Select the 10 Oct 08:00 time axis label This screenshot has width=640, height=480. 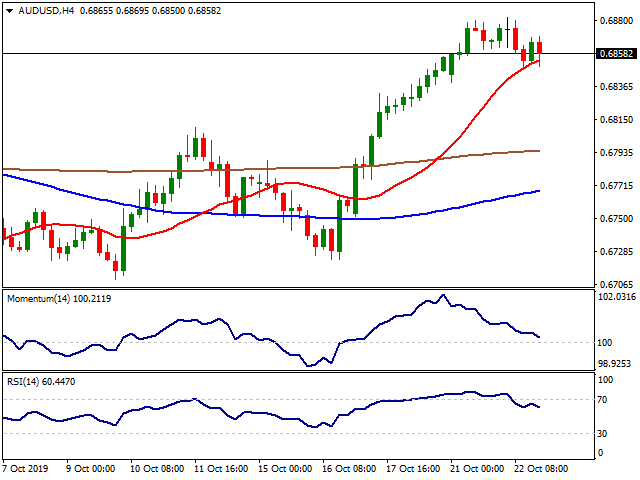[x=157, y=469]
